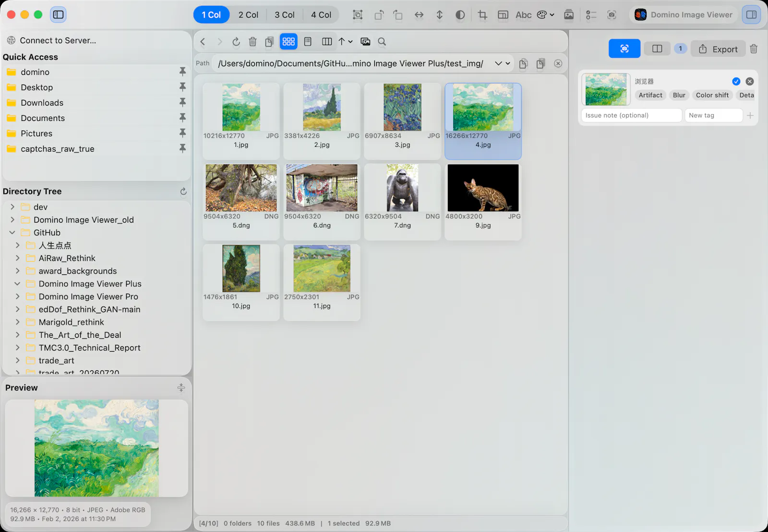768x532 pixels.
Task: Refresh the Directory Tree
Action: (183, 191)
